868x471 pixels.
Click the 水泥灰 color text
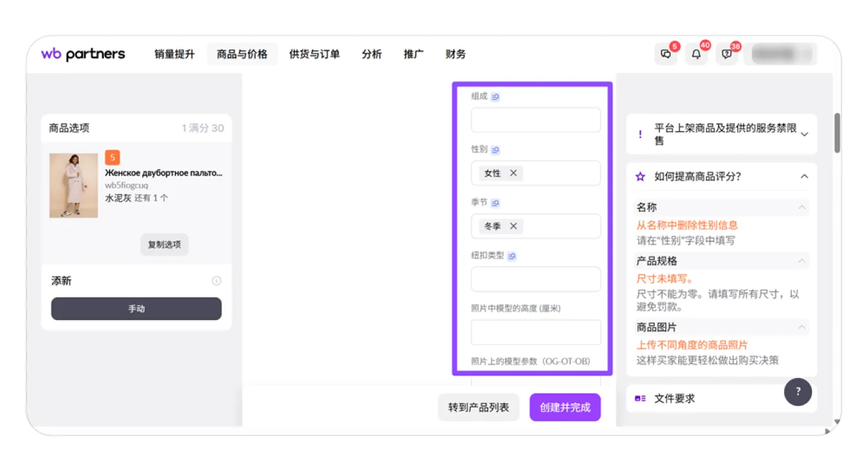(x=118, y=198)
